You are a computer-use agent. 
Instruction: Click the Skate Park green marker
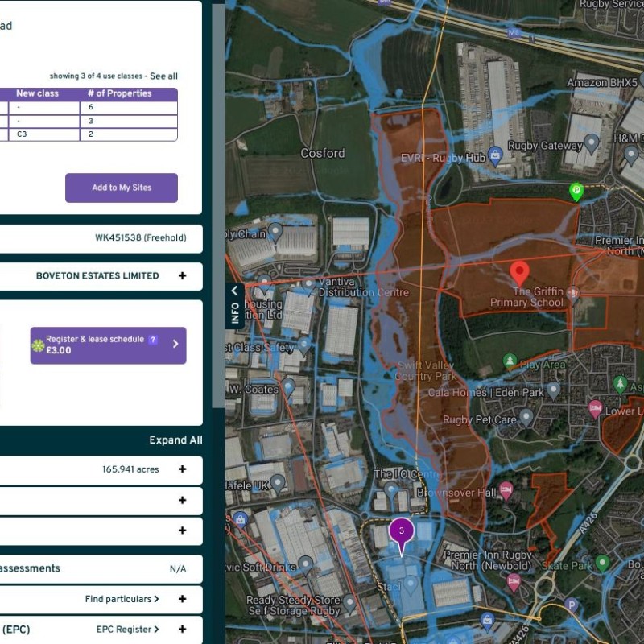coord(602,562)
